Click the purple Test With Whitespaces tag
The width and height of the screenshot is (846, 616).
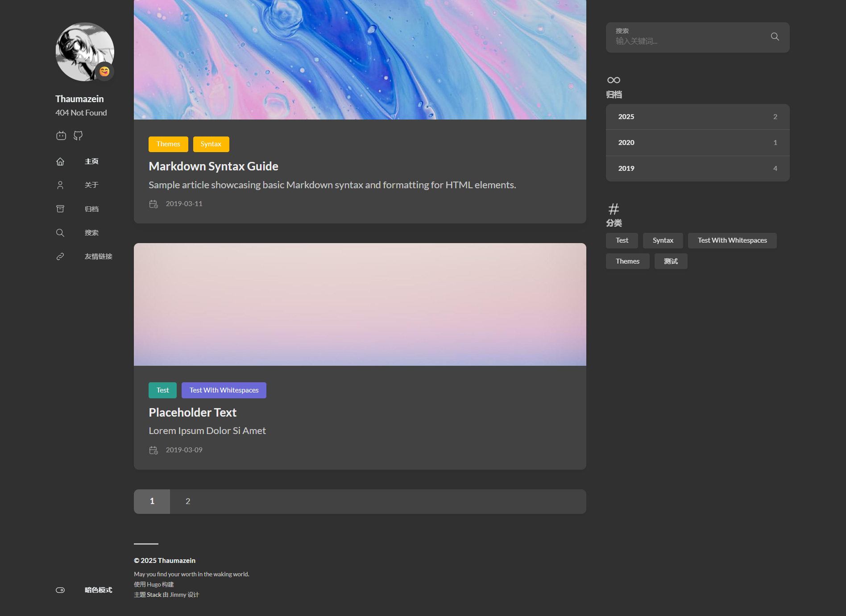point(224,390)
